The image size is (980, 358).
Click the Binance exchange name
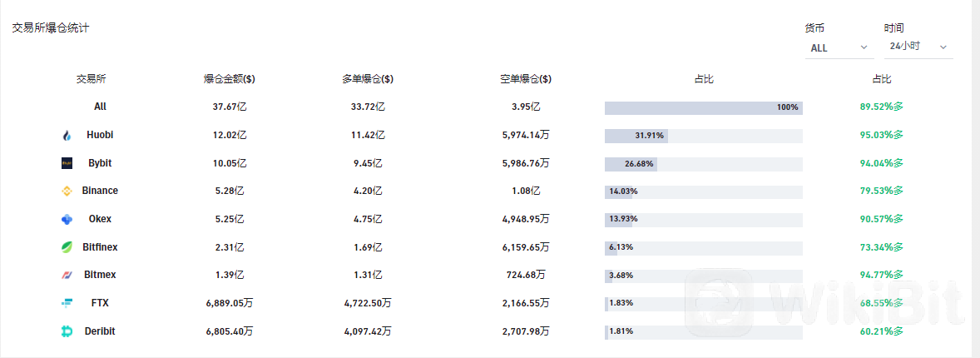click(100, 191)
